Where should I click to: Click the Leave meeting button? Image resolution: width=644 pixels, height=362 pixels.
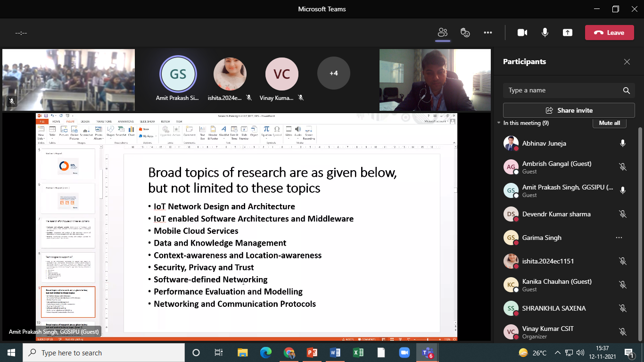coord(609,33)
